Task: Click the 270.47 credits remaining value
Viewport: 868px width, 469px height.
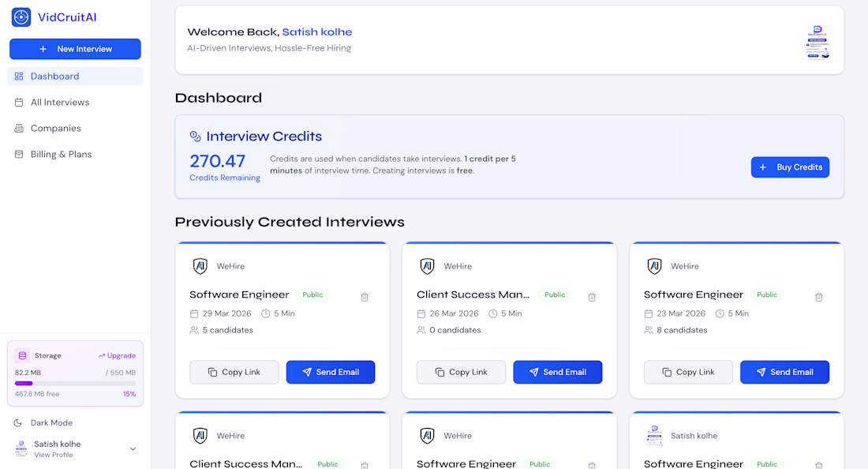Action: click(218, 161)
